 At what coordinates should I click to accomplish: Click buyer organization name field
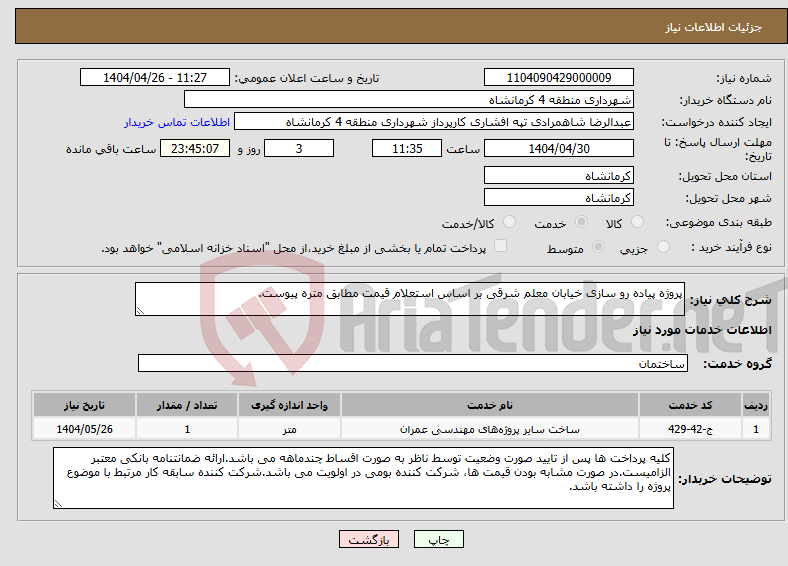[x=409, y=100]
